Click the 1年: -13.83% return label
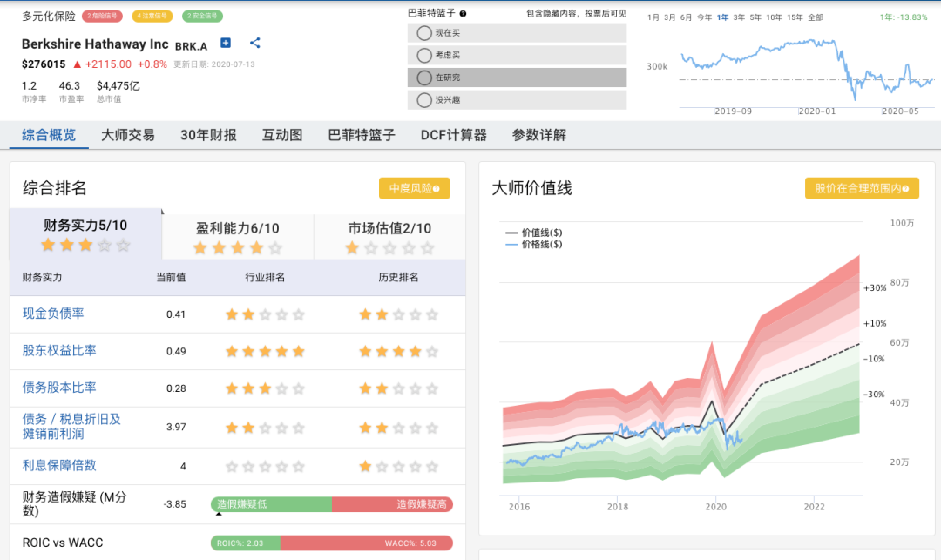This screenshot has height=560, width=941. [x=904, y=17]
